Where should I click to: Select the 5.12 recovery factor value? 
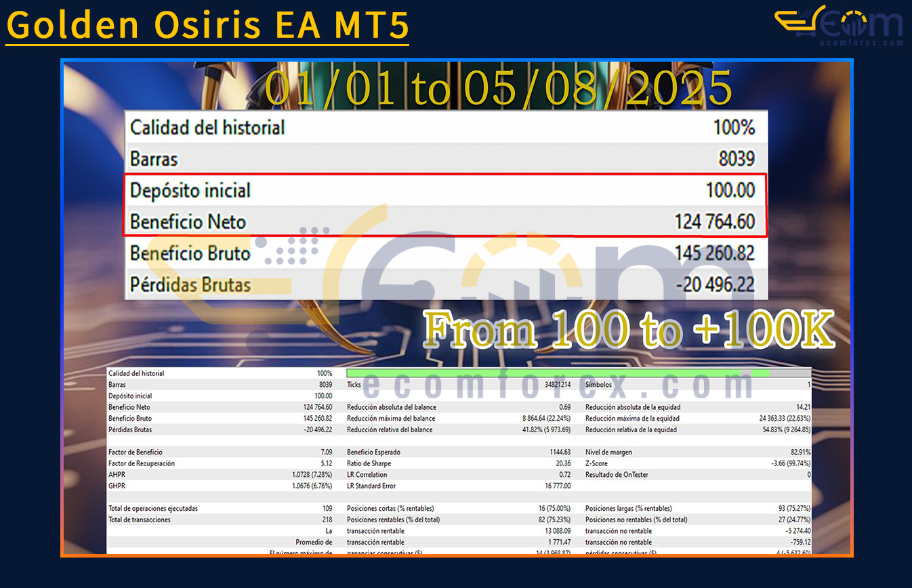pos(325,463)
